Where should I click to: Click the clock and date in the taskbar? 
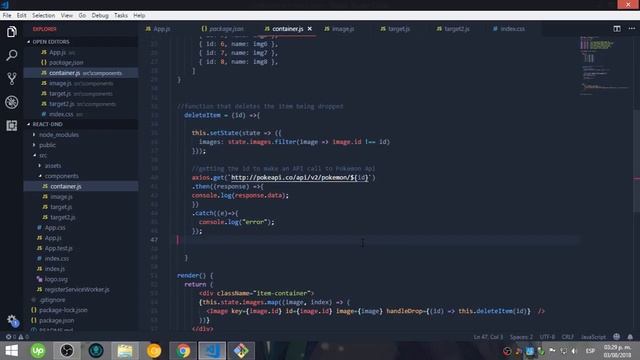pos(617,351)
